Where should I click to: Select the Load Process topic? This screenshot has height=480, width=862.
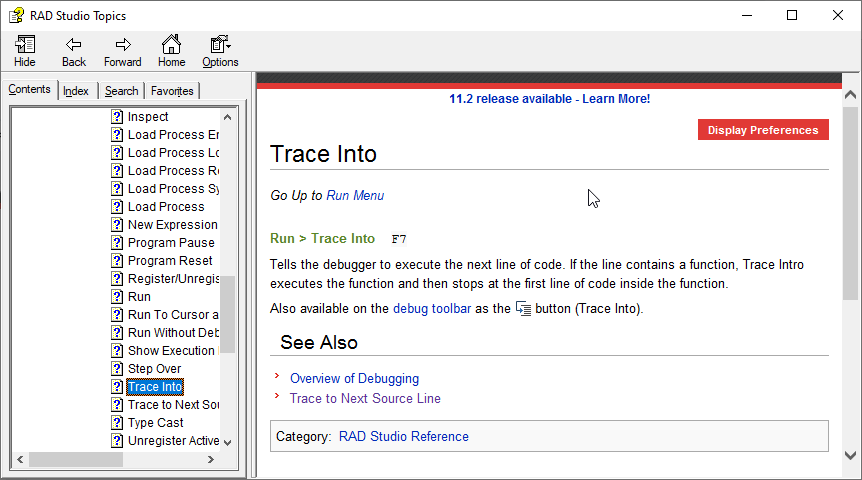166,207
